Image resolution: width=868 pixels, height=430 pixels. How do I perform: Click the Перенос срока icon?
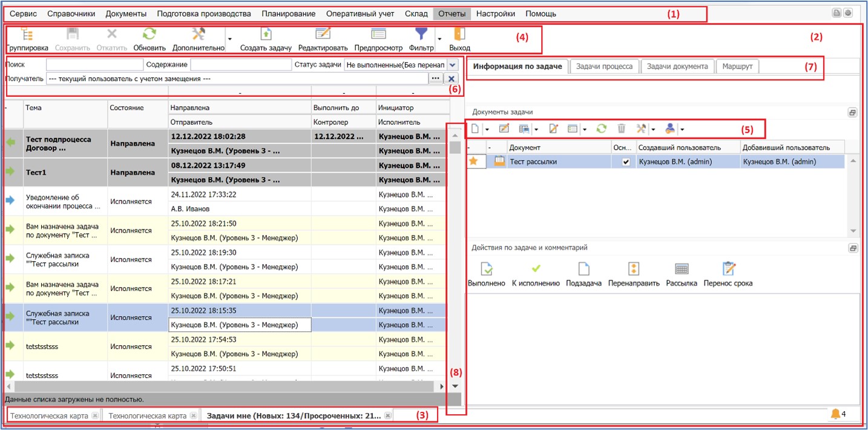coord(728,270)
